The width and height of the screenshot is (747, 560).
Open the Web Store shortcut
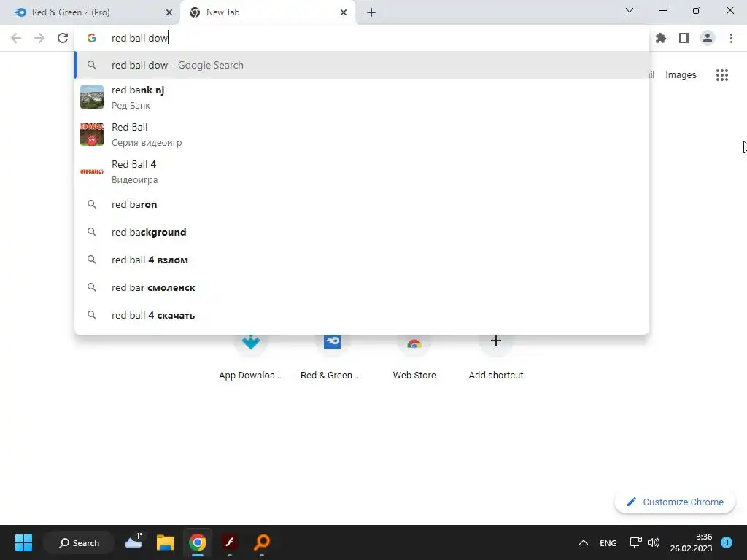(414, 358)
